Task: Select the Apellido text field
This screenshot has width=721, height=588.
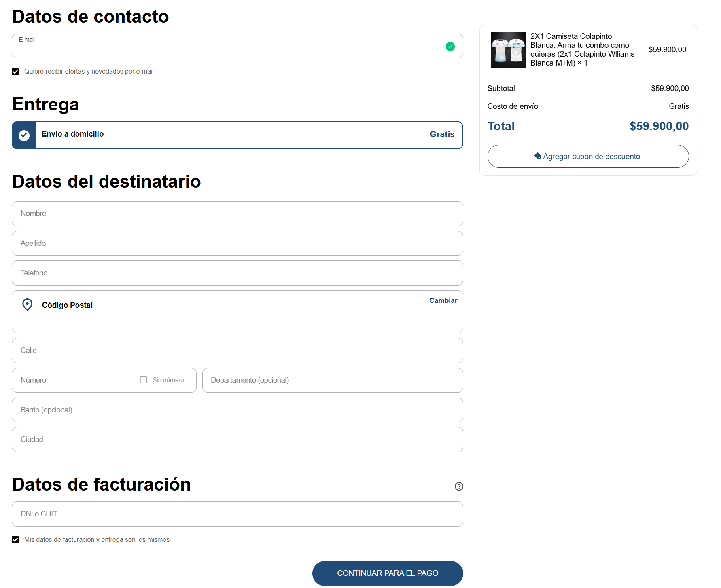Action: click(237, 243)
